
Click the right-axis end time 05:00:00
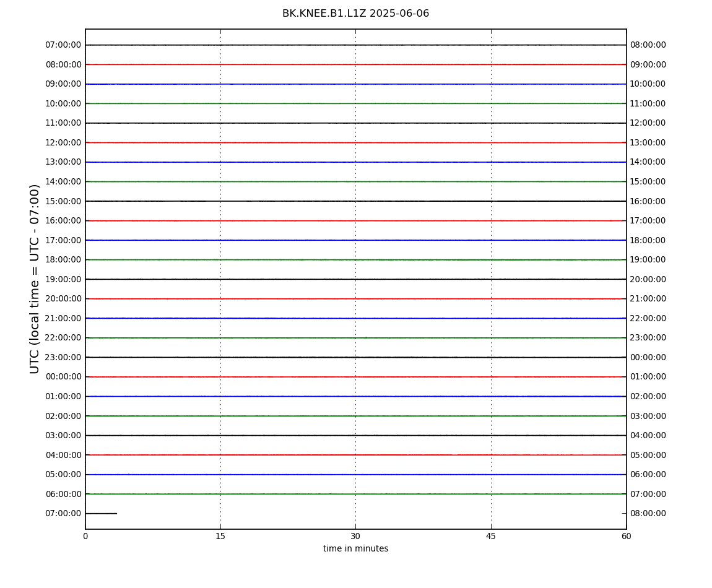pos(648,455)
